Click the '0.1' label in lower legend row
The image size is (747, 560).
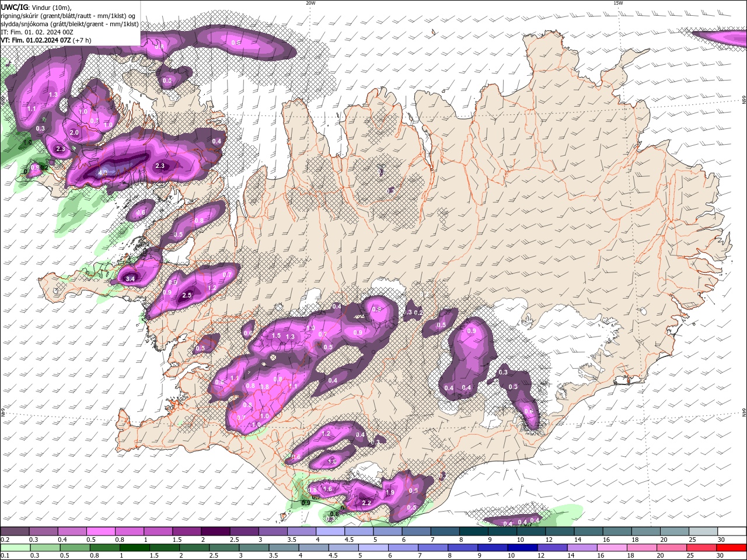pos(5,556)
